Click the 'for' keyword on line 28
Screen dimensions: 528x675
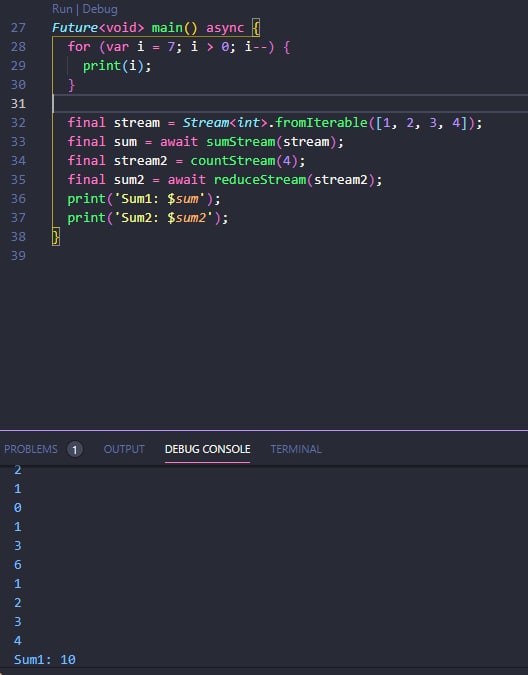pyautogui.click(x=79, y=46)
